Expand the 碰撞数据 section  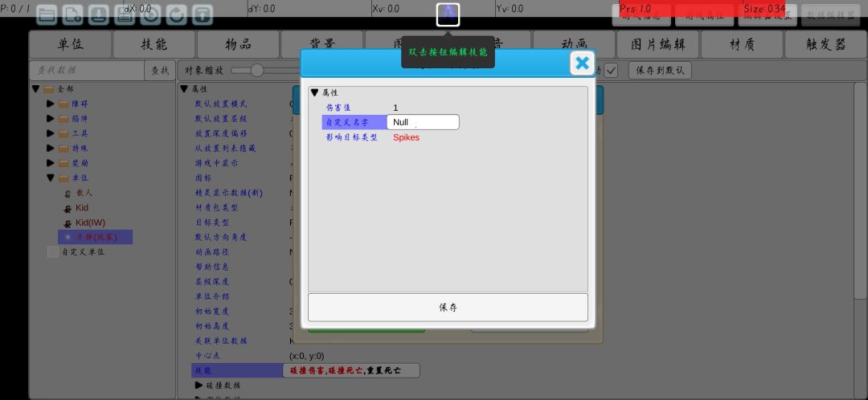[199, 385]
